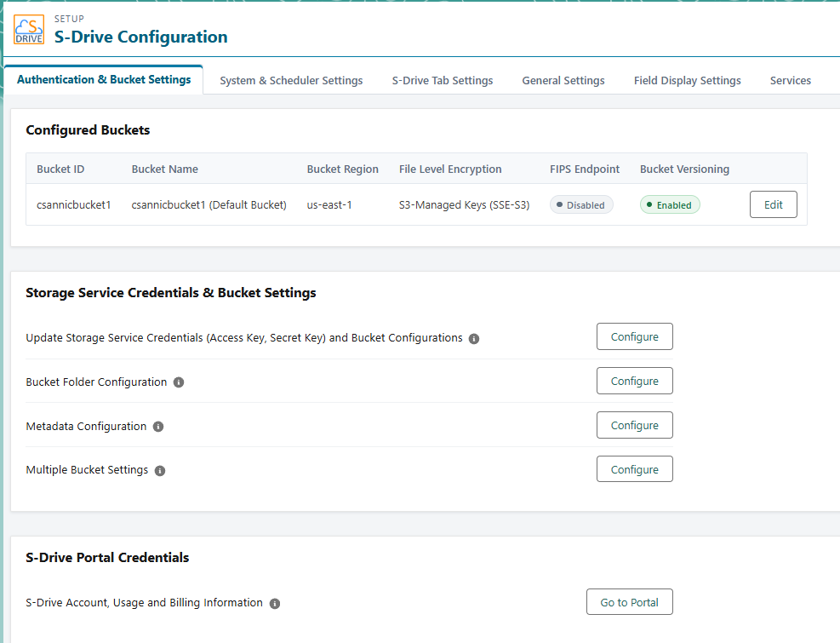Click the SETUP label above the title
This screenshot has height=643, width=840.
pyautogui.click(x=69, y=19)
